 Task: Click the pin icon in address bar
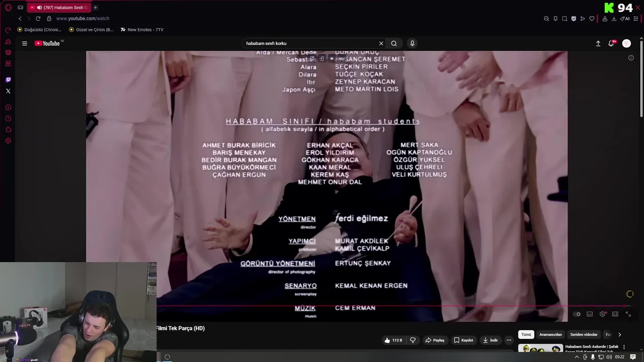555,19
